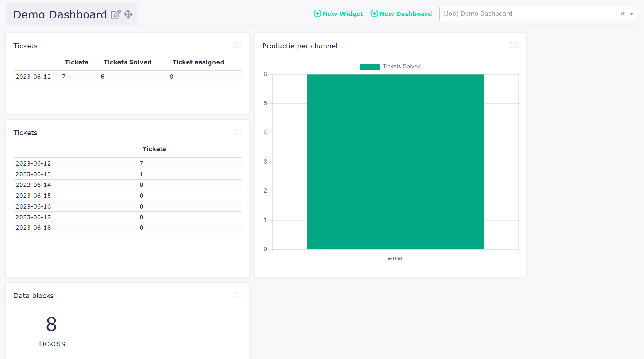
Task: Click the Tickets header in the seven-day table
Action: [154, 149]
